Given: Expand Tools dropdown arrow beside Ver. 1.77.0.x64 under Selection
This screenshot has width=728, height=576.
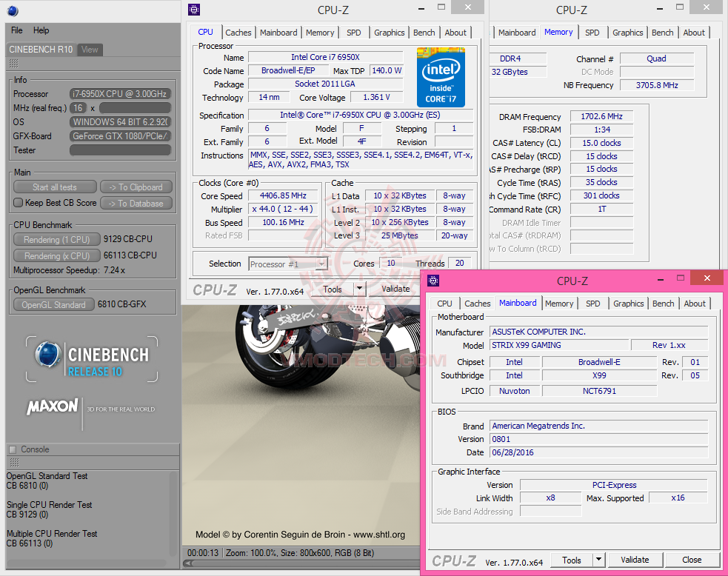Looking at the screenshot, I should click(x=359, y=289).
